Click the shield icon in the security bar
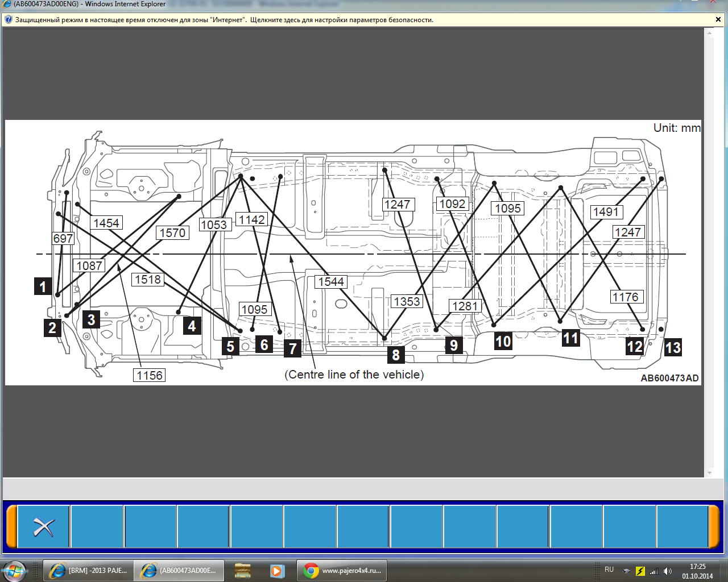The width and height of the screenshot is (728, 582). (x=8, y=20)
